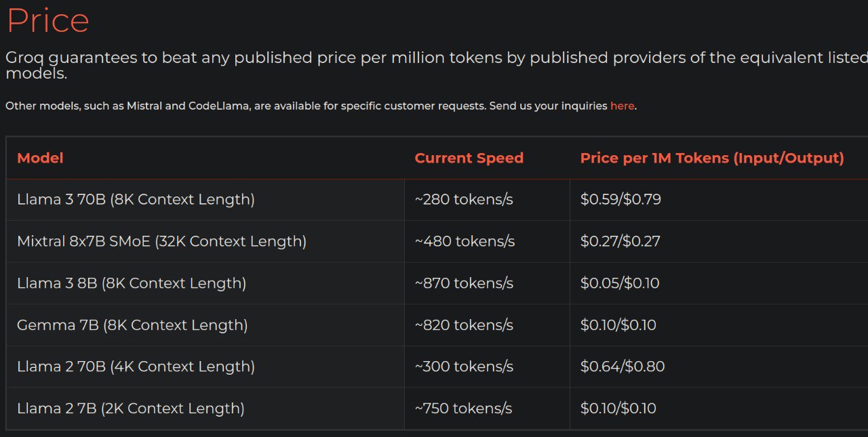Image resolution: width=868 pixels, height=437 pixels.
Task: Click the Llama 3 70B model cell
Action: click(x=136, y=199)
